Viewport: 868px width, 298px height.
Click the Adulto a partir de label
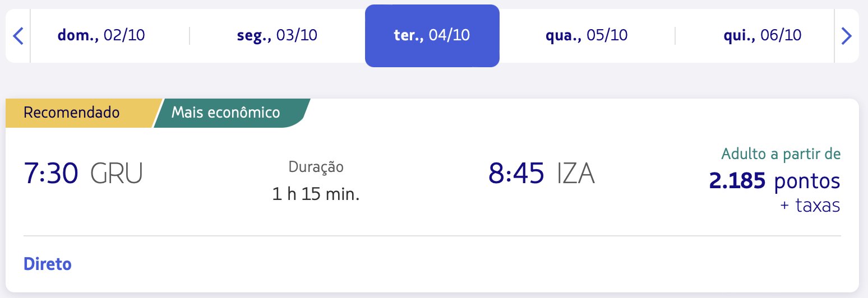pyautogui.click(x=781, y=153)
